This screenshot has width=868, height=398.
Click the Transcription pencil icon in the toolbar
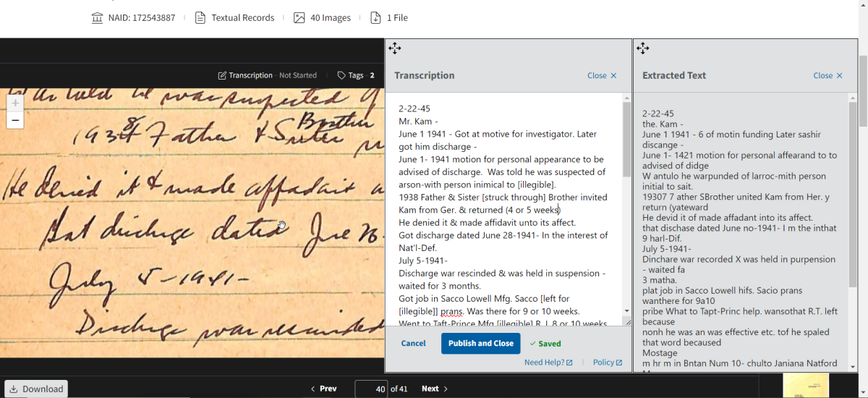coord(222,75)
